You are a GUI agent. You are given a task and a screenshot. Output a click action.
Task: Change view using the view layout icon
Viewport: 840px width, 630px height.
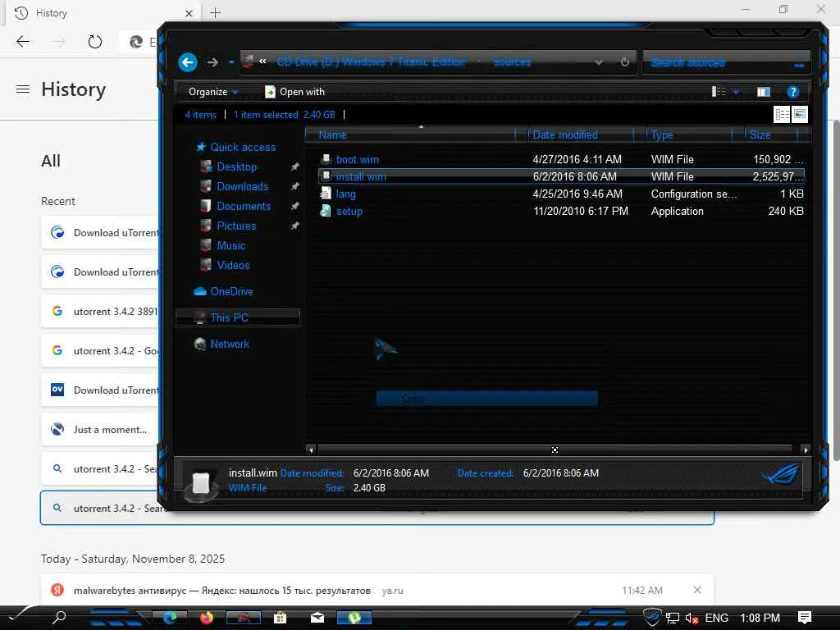(x=719, y=92)
